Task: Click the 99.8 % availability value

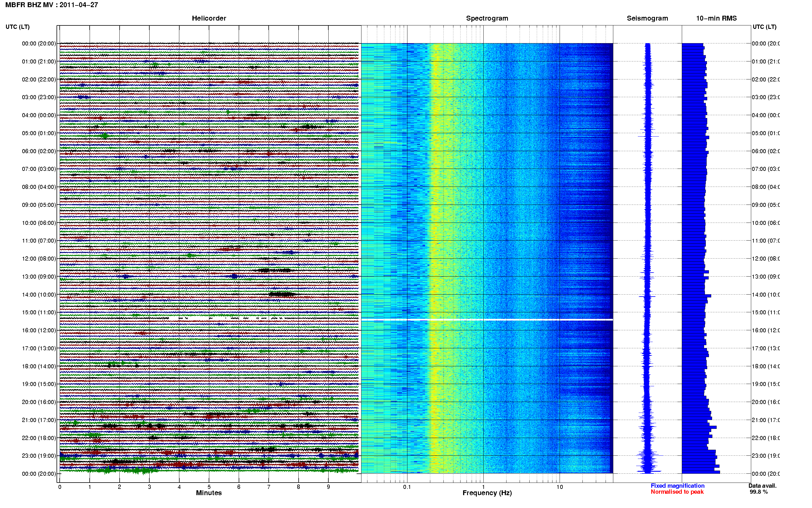Action: point(759,492)
